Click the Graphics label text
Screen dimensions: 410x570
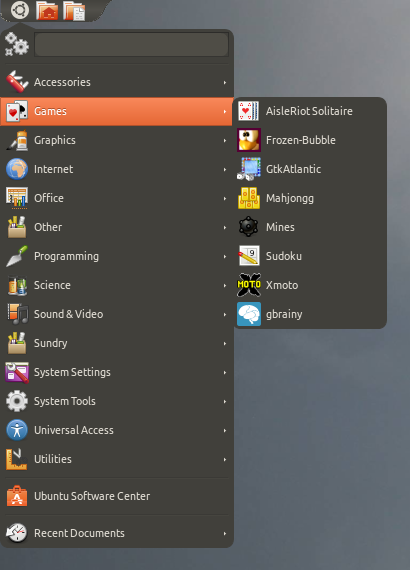point(55,141)
